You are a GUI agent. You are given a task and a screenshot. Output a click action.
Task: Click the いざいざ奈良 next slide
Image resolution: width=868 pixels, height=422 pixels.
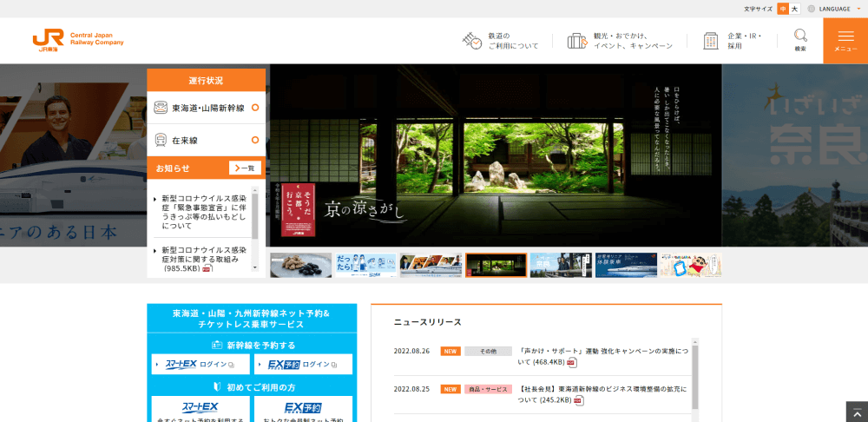pos(795,155)
